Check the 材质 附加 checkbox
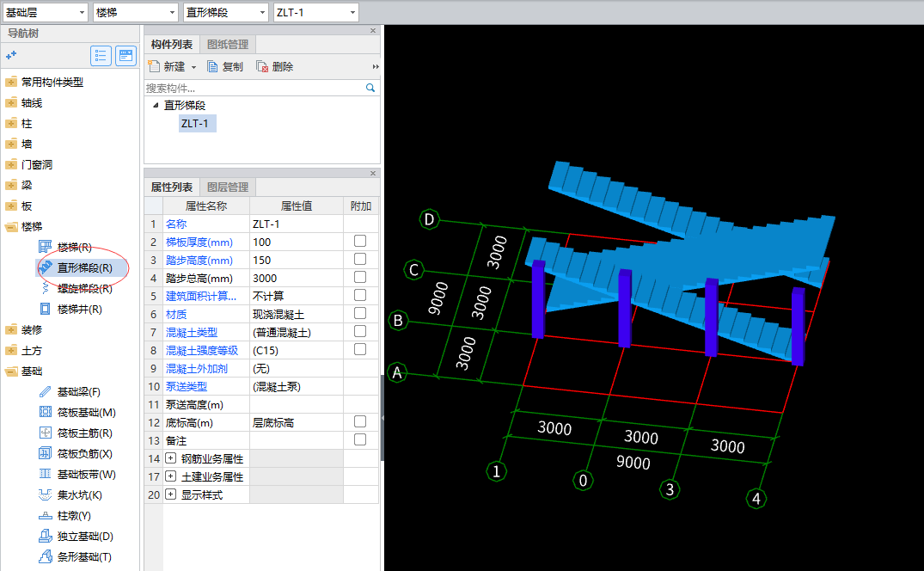This screenshot has width=924, height=571. pyautogui.click(x=360, y=313)
